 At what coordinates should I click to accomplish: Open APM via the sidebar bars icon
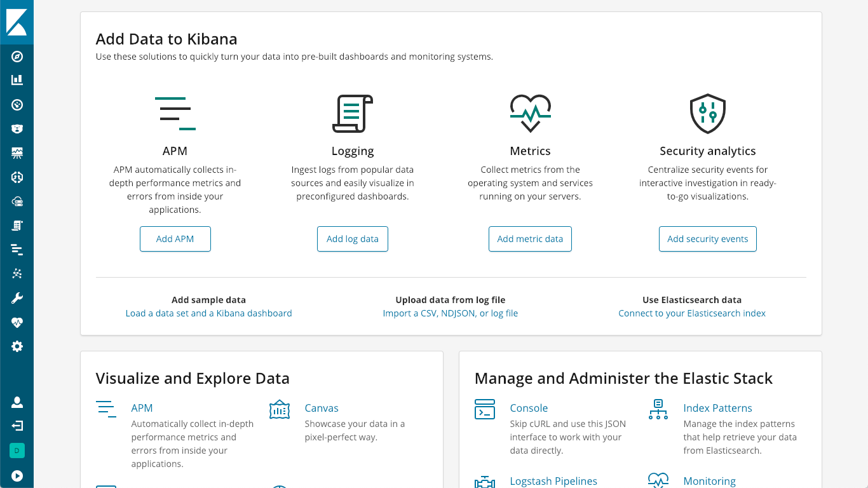click(x=17, y=250)
